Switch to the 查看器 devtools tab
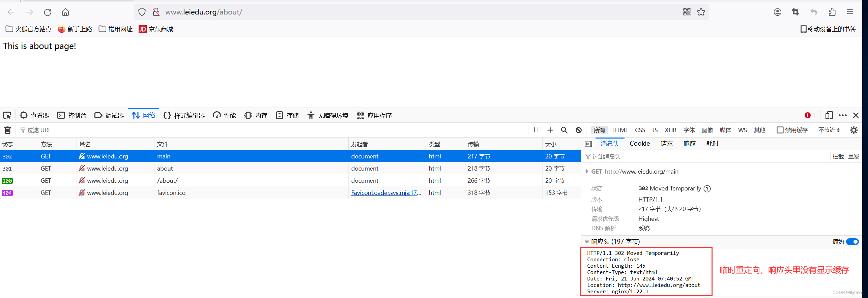 click(x=34, y=116)
